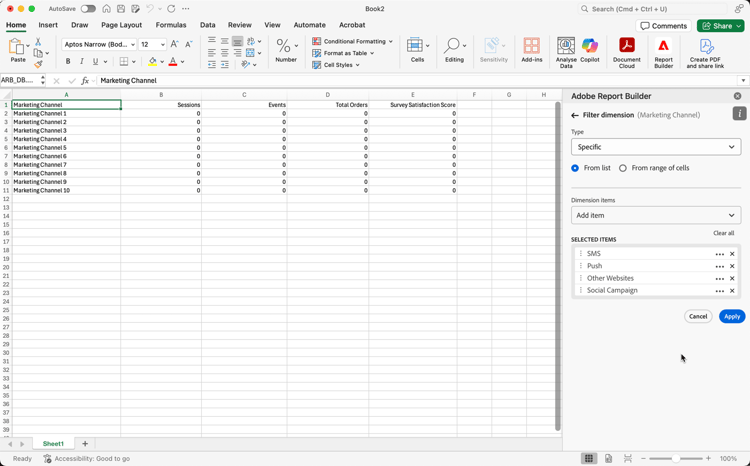The image size is (750, 466).
Task: Select the From list radio button
Action: click(x=575, y=168)
